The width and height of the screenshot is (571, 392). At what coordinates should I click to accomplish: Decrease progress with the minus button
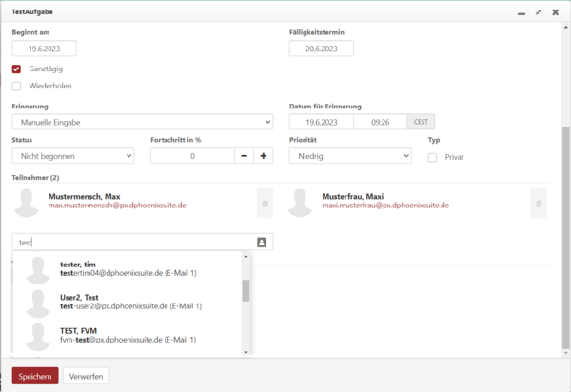click(245, 156)
